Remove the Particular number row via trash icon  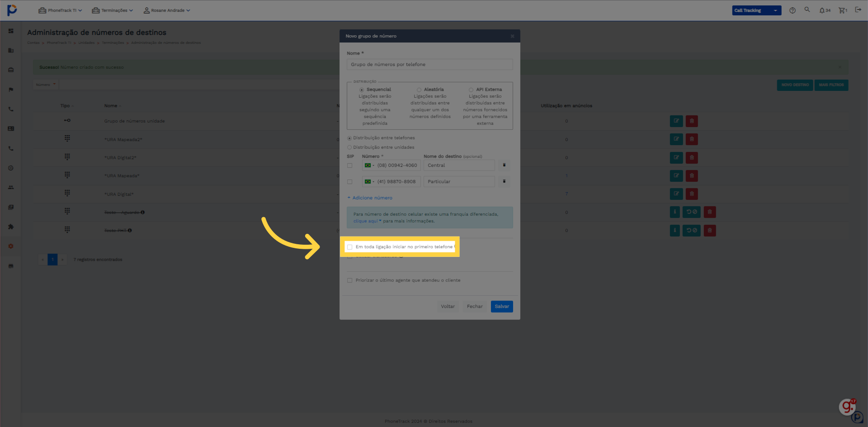[504, 181]
